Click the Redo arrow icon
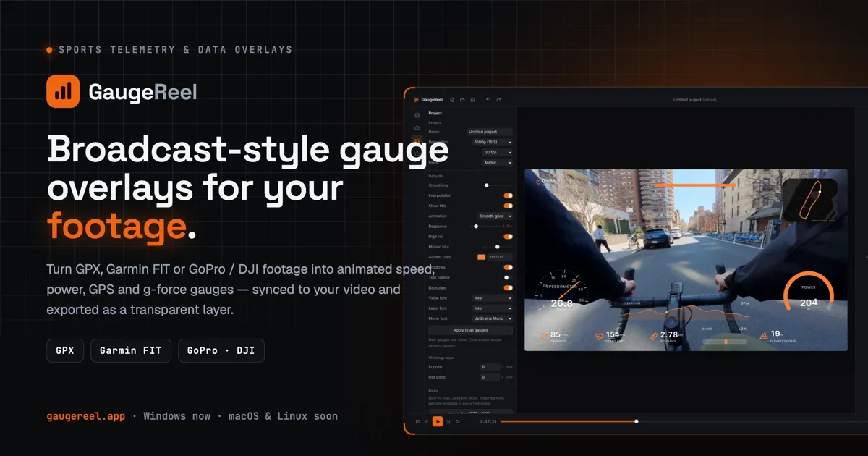Image resolution: width=868 pixels, height=456 pixels. [x=498, y=100]
